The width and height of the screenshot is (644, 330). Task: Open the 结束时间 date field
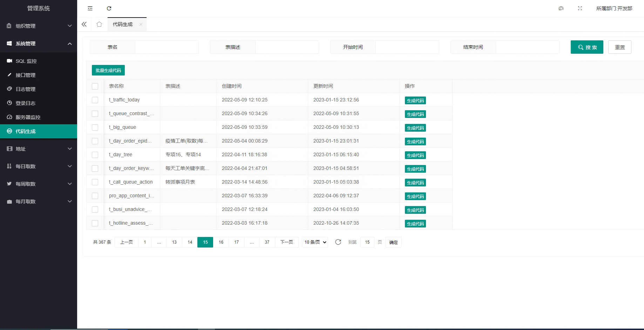(x=528, y=47)
